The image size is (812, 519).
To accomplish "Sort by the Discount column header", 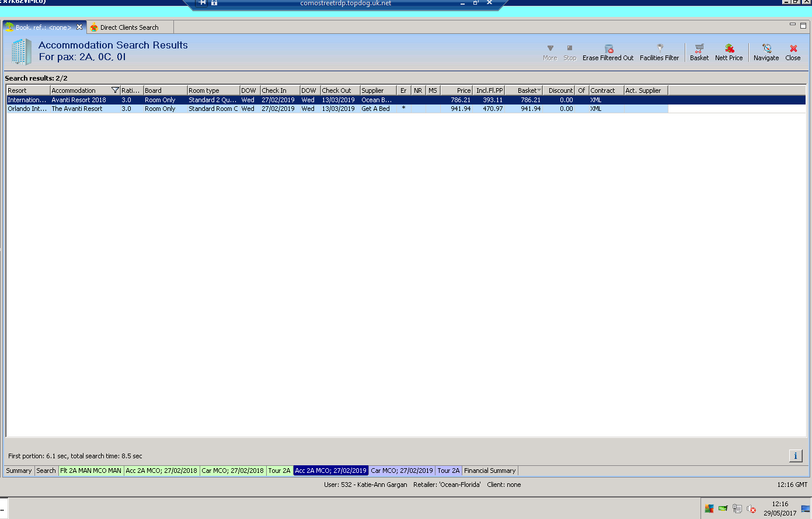I will [559, 90].
